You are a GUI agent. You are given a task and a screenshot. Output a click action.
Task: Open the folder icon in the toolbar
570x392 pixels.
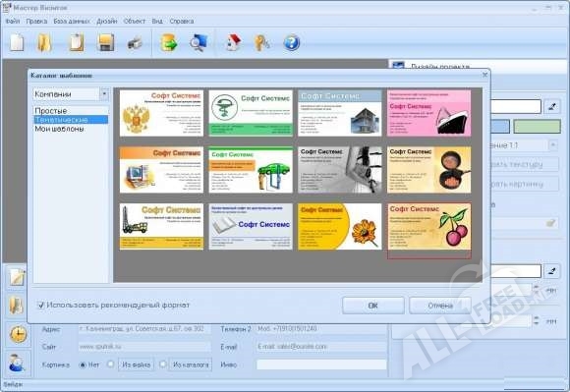click(x=44, y=42)
